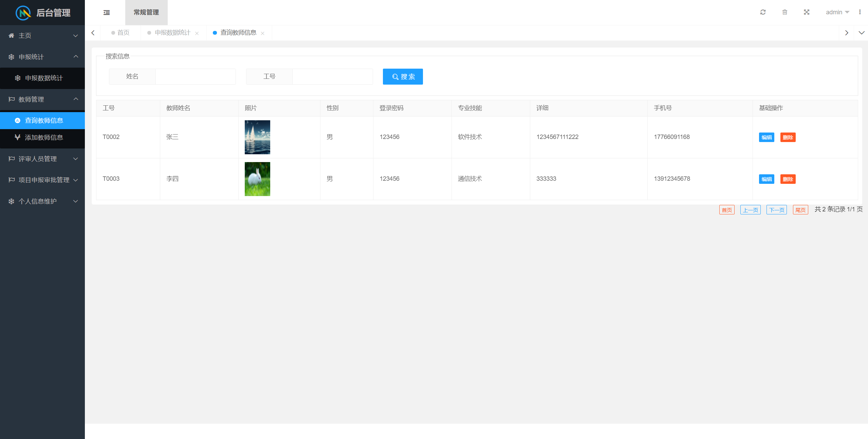The image size is (868, 439).
Task: Click the three-dot more options icon
Action: [x=860, y=12]
